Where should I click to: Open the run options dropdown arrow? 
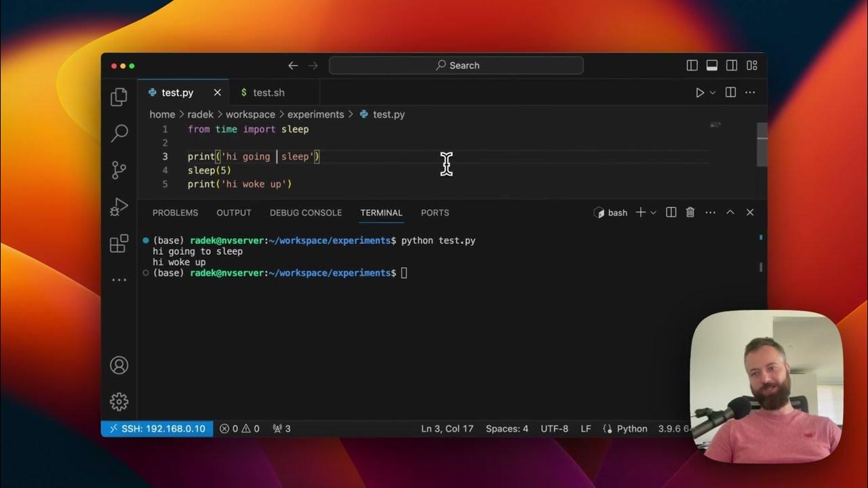713,93
